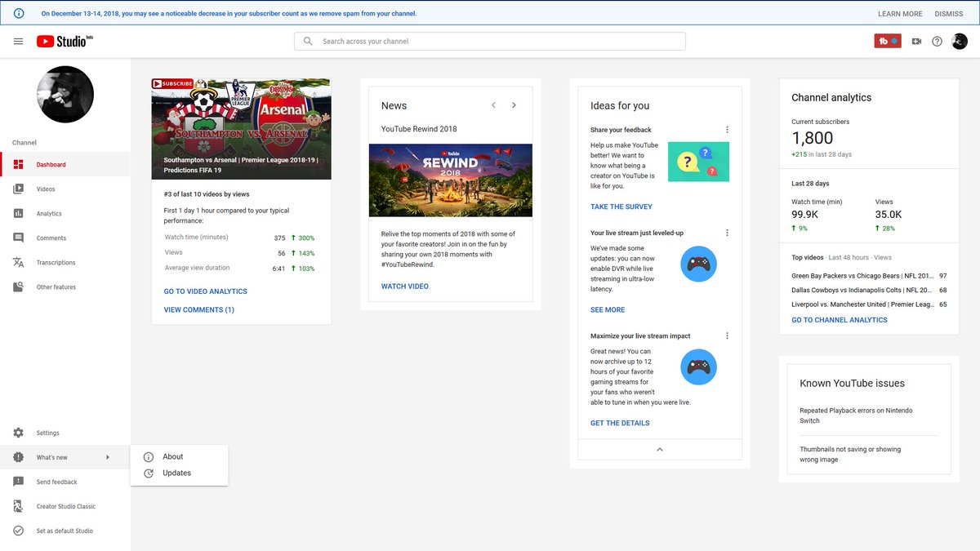Screen dimensions: 980x551
Task: Go to previous news item arrow
Action: tap(493, 105)
